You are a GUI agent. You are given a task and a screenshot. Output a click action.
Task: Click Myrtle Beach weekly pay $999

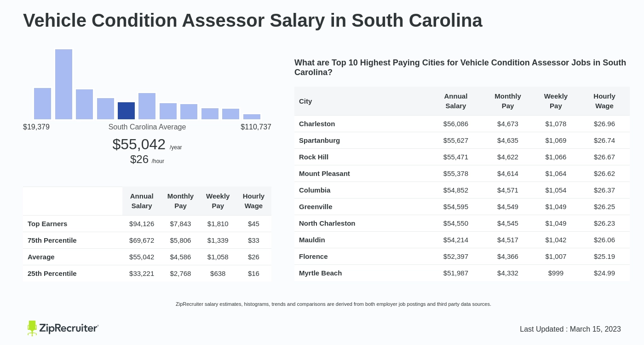[556, 273]
